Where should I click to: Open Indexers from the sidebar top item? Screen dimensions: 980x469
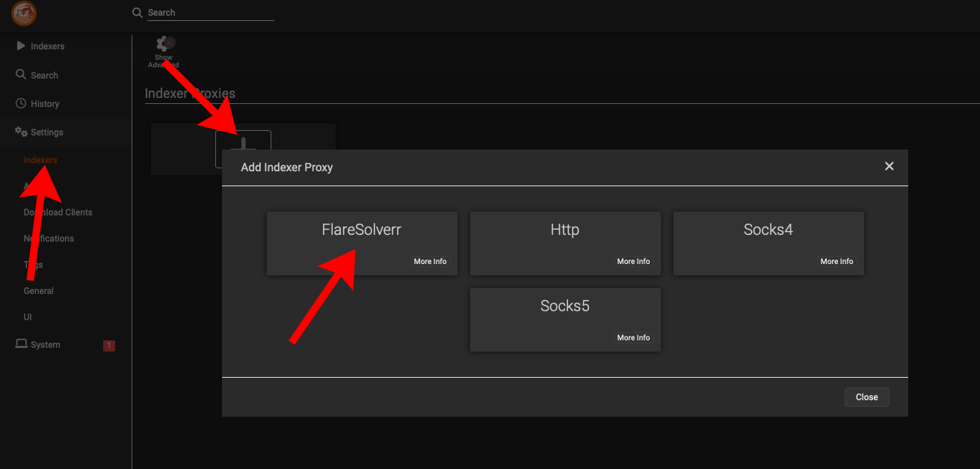pyautogui.click(x=47, y=46)
